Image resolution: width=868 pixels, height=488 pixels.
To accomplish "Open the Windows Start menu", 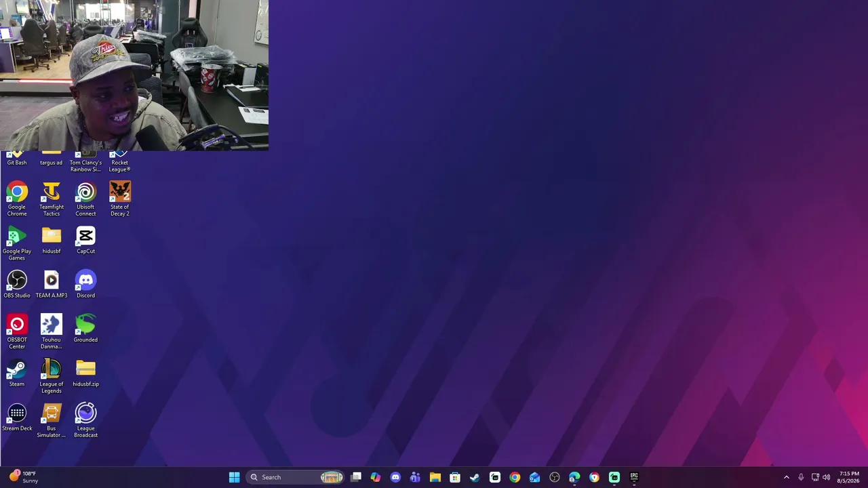I will [x=234, y=477].
